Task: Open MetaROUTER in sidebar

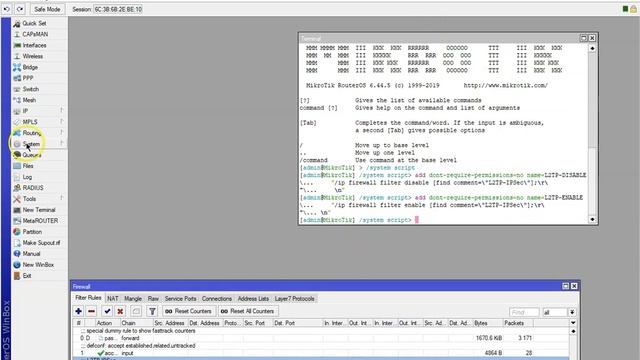Action: (39, 221)
